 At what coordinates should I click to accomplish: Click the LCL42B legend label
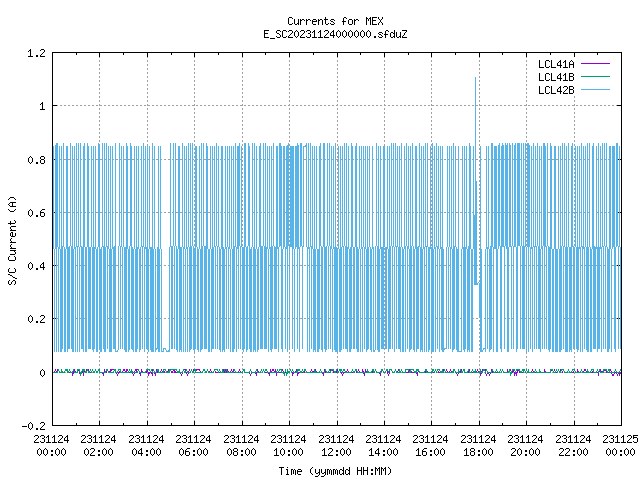(x=556, y=90)
